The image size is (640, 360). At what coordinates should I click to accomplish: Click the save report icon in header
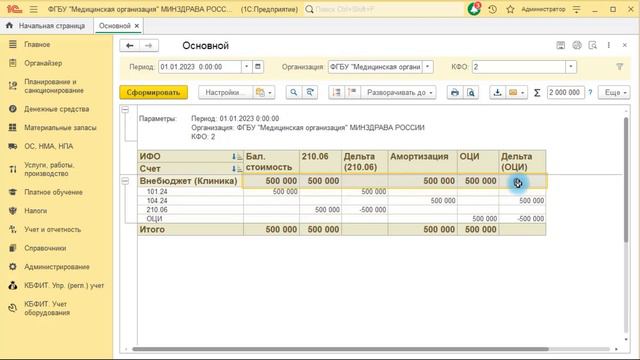[561, 45]
